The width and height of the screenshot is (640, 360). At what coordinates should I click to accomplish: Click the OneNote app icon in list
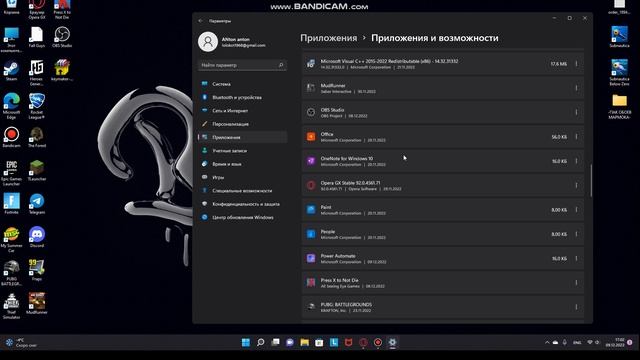coord(311,161)
